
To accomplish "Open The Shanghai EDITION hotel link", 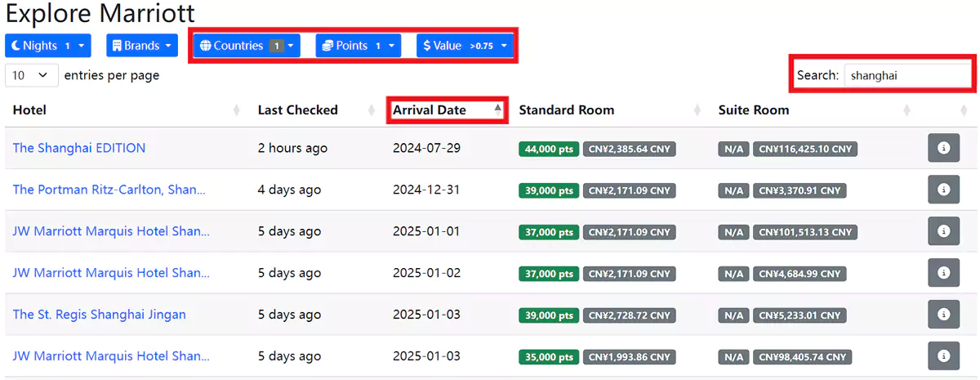I will (x=79, y=148).
